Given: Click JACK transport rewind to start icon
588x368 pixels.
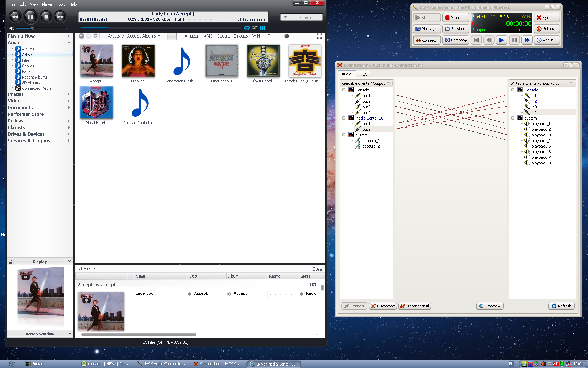Looking at the screenshot, I should pos(476,40).
